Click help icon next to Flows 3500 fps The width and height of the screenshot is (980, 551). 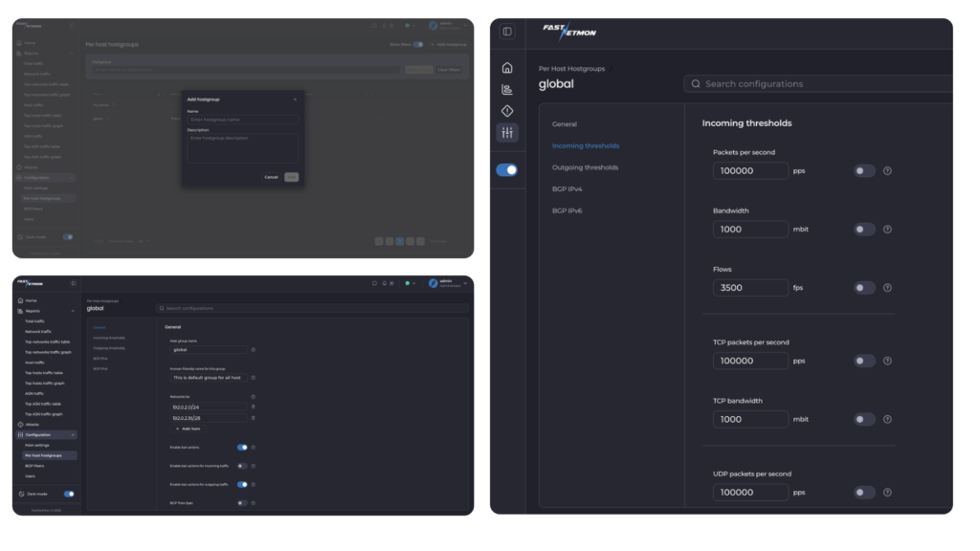pyautogui.click(x=887, y=288)
